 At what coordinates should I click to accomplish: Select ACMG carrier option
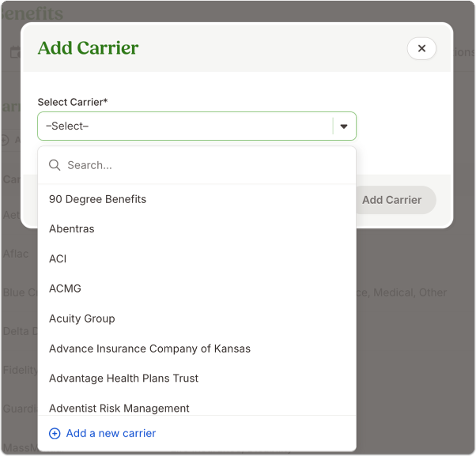pyautogui.click(x=197, y=288)
